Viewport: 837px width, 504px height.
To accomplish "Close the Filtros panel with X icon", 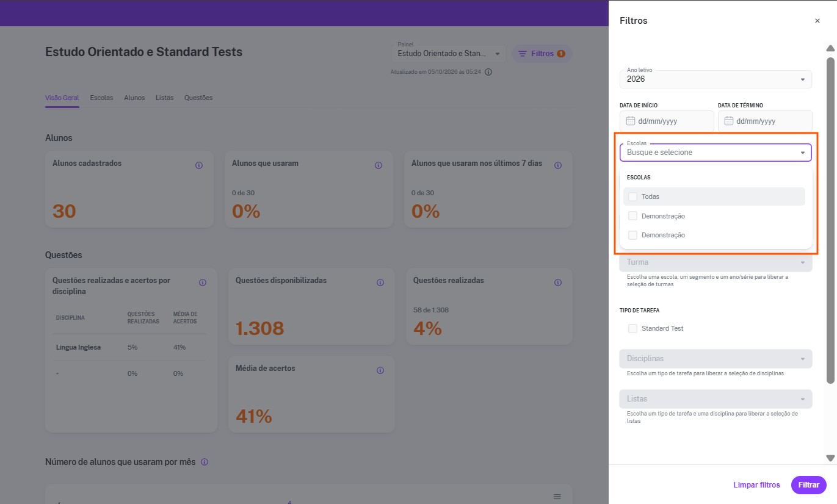I will tap(817, 21).
